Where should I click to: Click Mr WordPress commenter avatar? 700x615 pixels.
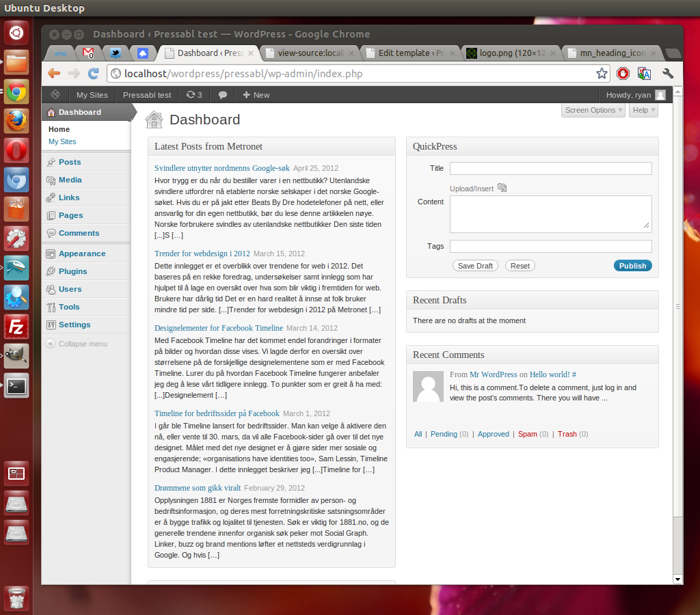click(428, 387)
